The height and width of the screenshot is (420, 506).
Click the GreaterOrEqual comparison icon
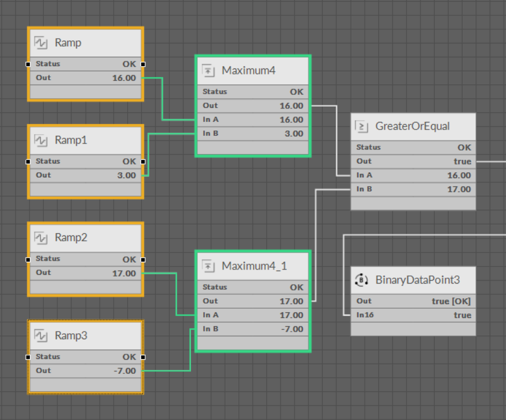pyautogui.click(x=362, y=126)
